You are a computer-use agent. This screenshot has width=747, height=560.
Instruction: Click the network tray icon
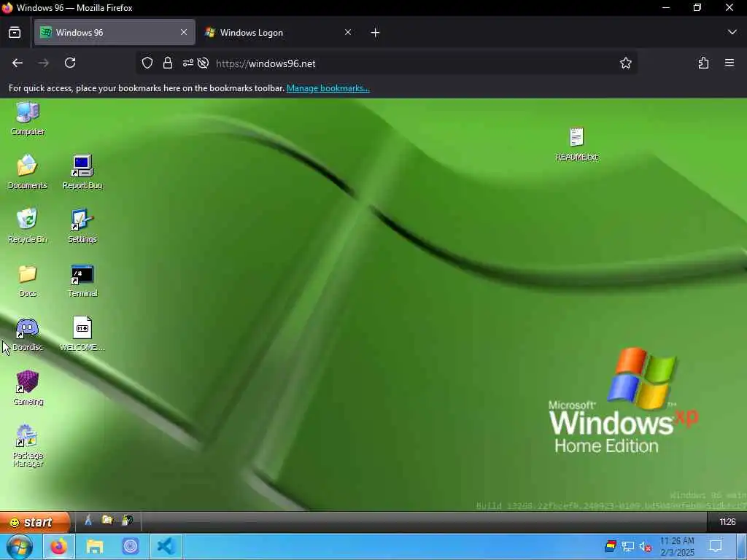[628, 547]
